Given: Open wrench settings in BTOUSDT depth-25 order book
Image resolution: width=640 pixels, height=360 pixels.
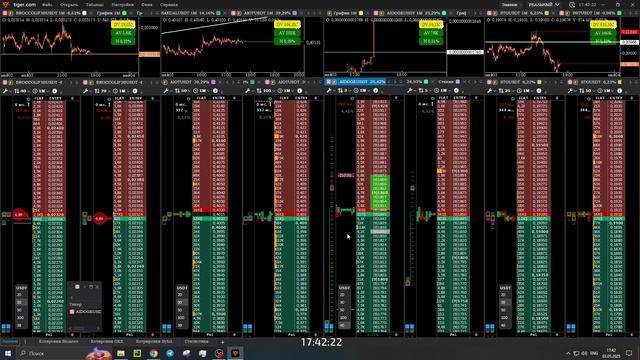Looking at the screenshot, I should (x=489, y=91).
